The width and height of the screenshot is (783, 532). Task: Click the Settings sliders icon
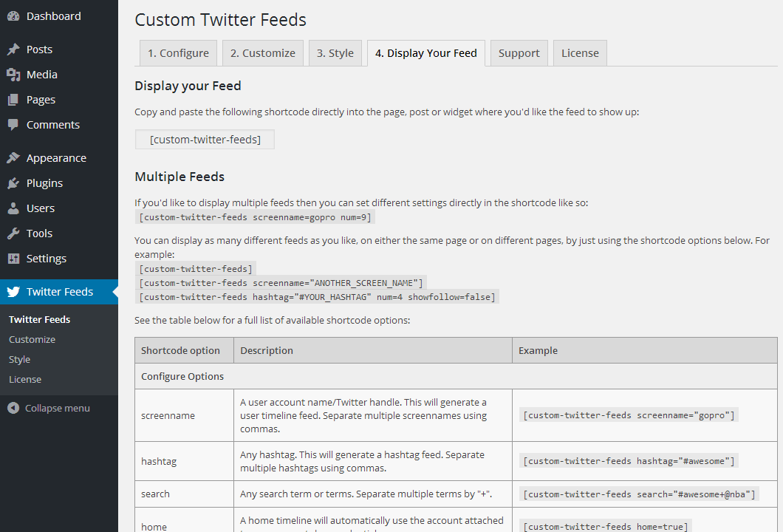coord(13,259)
